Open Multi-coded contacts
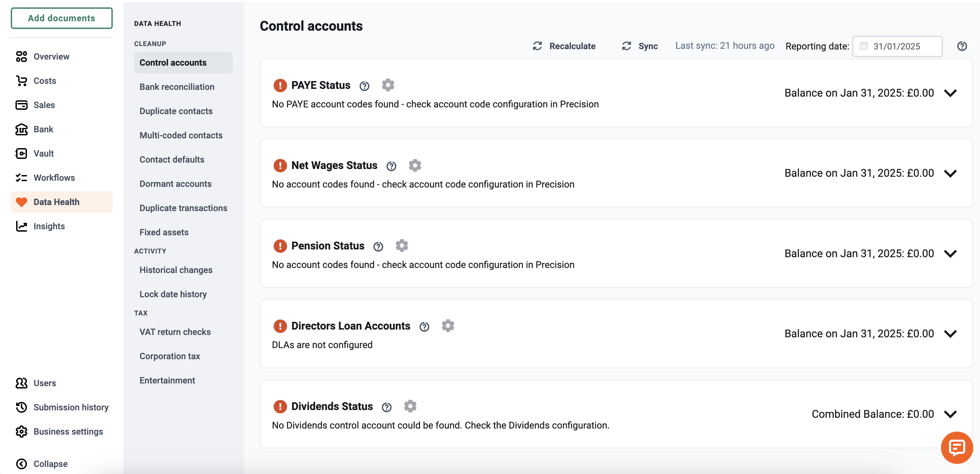 (183, 135)
